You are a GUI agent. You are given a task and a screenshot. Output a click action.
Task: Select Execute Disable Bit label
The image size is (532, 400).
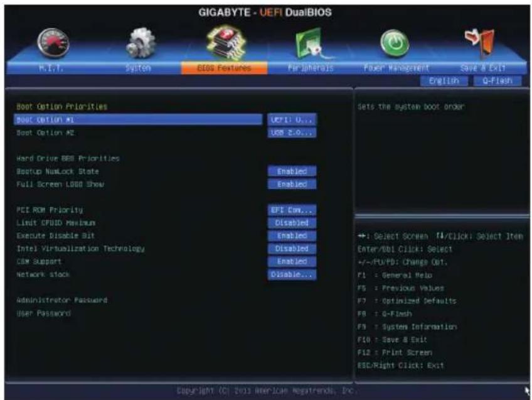click(56, 235)
